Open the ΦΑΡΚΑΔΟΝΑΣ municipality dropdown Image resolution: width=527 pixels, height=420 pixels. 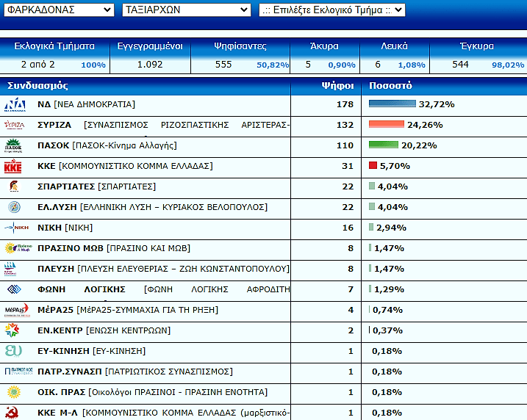pos(58,10)
